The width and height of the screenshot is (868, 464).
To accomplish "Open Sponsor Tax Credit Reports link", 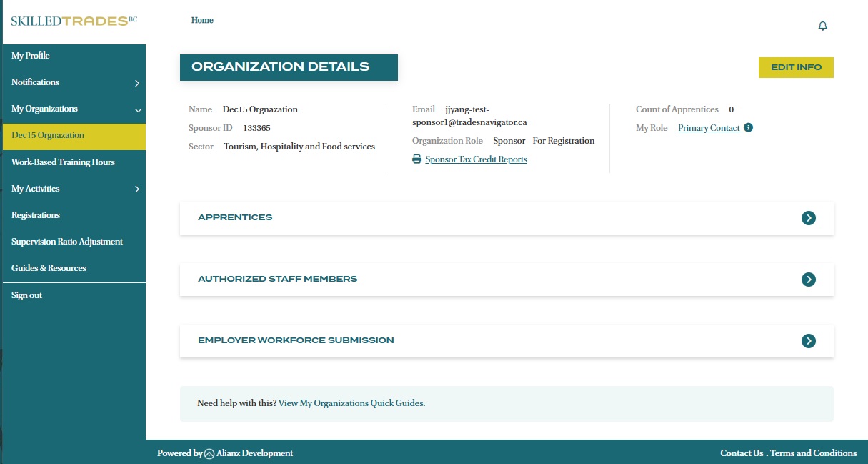I will coord(476,159).
